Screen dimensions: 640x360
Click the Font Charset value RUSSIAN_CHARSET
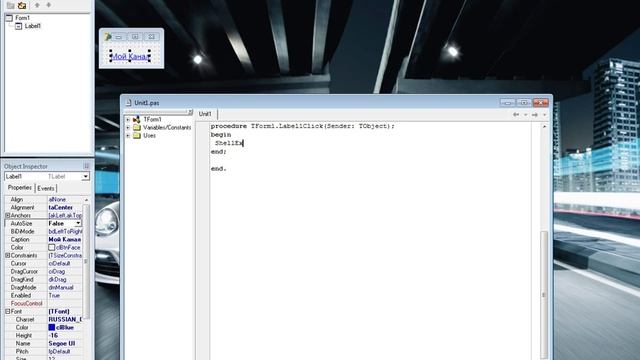point(65,319)
